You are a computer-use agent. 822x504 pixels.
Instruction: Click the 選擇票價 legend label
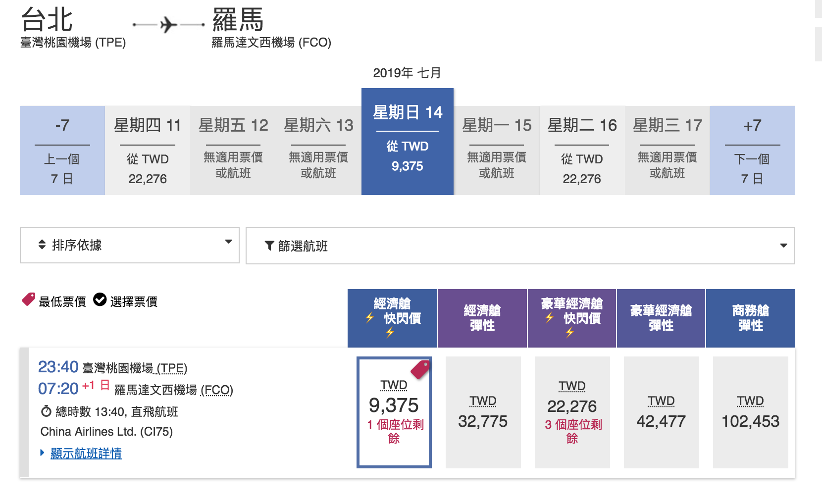point(134,302)
